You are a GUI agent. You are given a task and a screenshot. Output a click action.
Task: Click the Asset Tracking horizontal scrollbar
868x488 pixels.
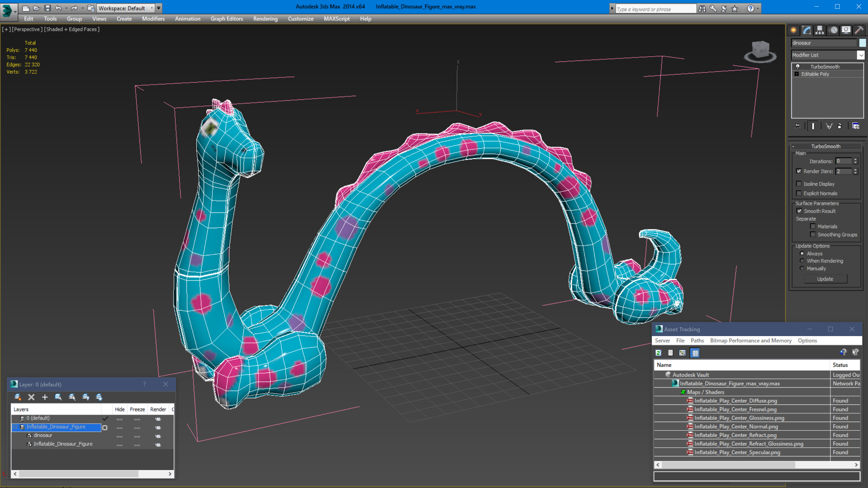click(x=728, y=465)
